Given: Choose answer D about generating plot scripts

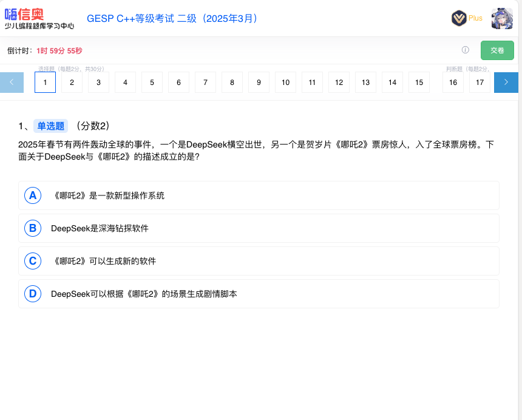Looking at the screenshot, I should tap(259, 294).
